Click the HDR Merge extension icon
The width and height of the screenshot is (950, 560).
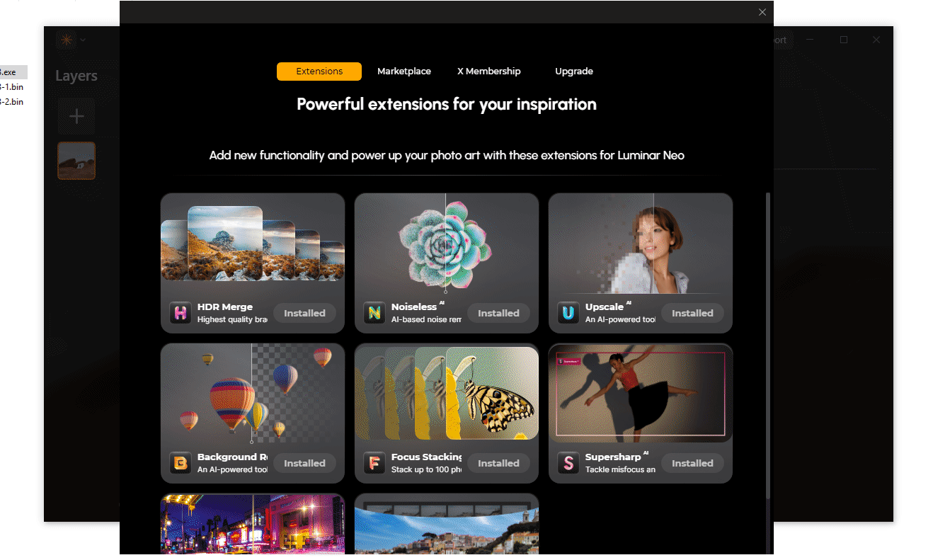[181, 313]
